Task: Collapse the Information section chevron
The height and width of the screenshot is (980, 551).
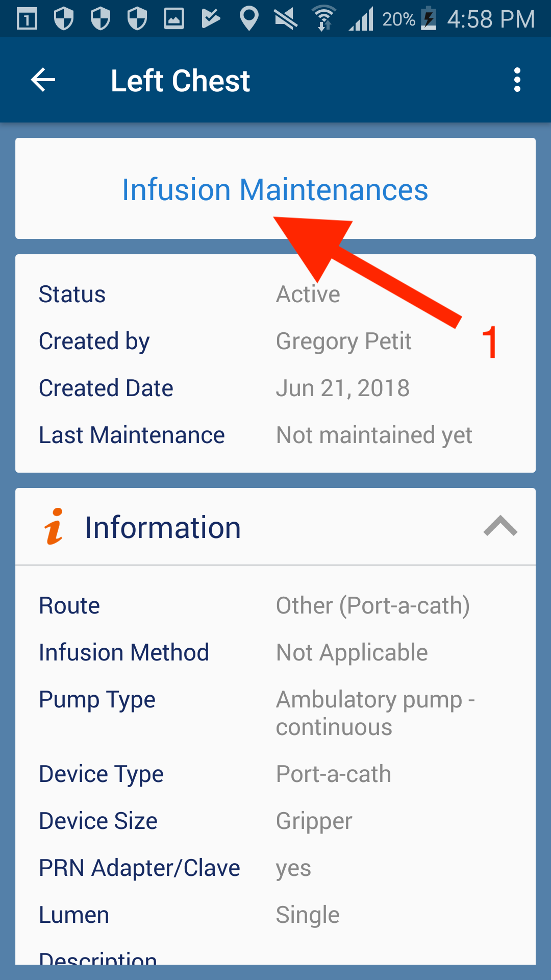Action: coord(500,526)
